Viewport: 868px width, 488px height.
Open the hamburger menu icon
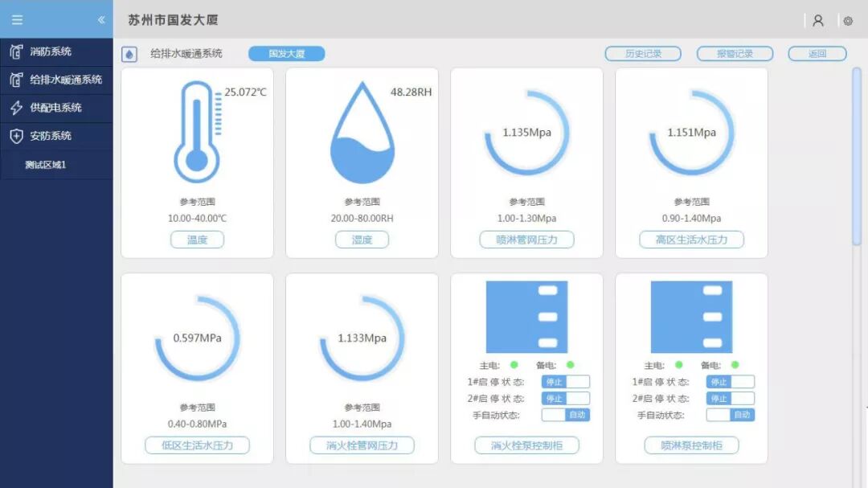pyautogui.click(x=17, y=20)
